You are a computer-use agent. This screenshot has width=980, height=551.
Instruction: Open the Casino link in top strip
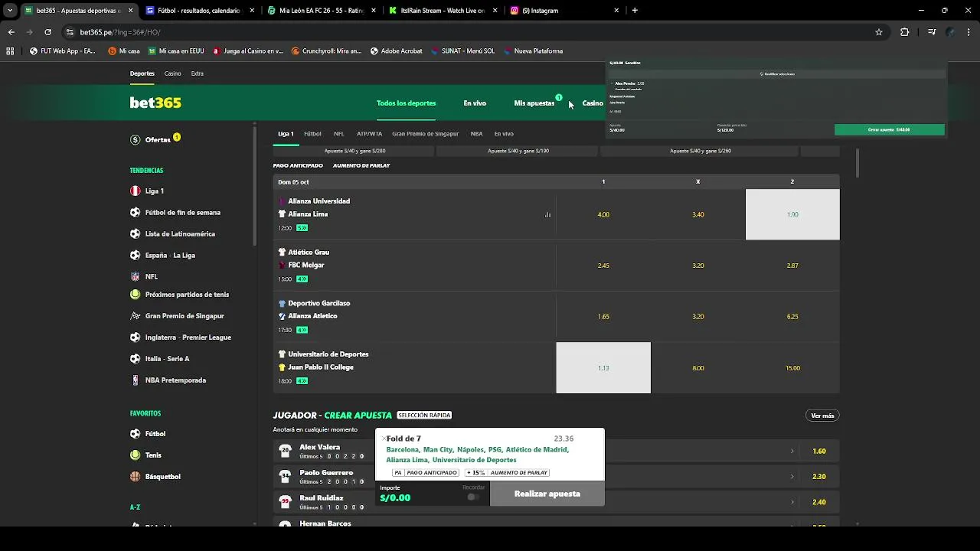click(173, 73)
